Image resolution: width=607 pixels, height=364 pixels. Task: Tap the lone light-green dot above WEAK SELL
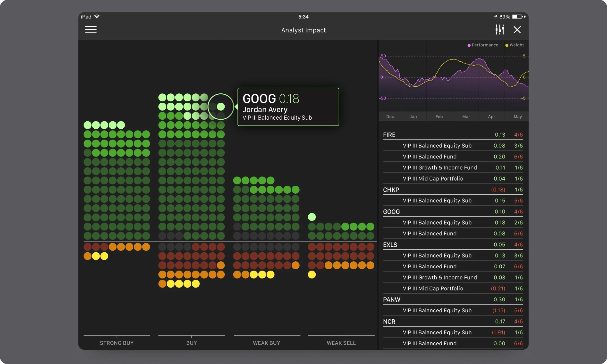pyautogui.click(x=312, y=217)
